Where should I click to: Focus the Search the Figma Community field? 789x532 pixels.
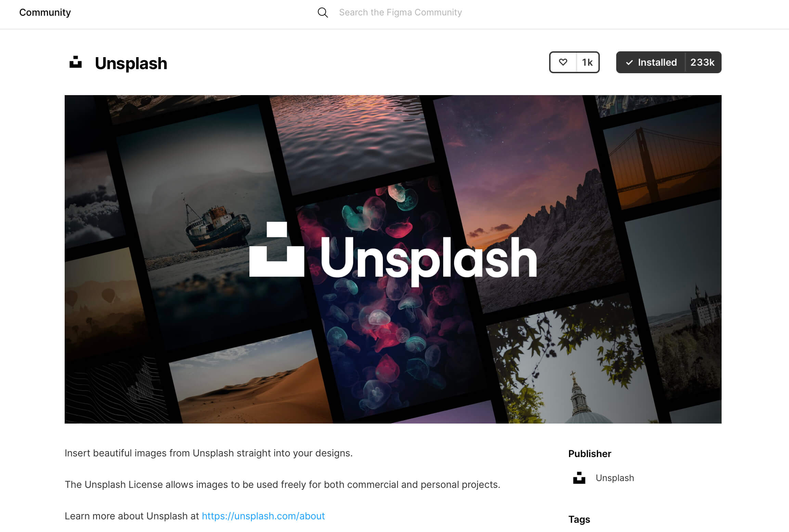(400, 12)
